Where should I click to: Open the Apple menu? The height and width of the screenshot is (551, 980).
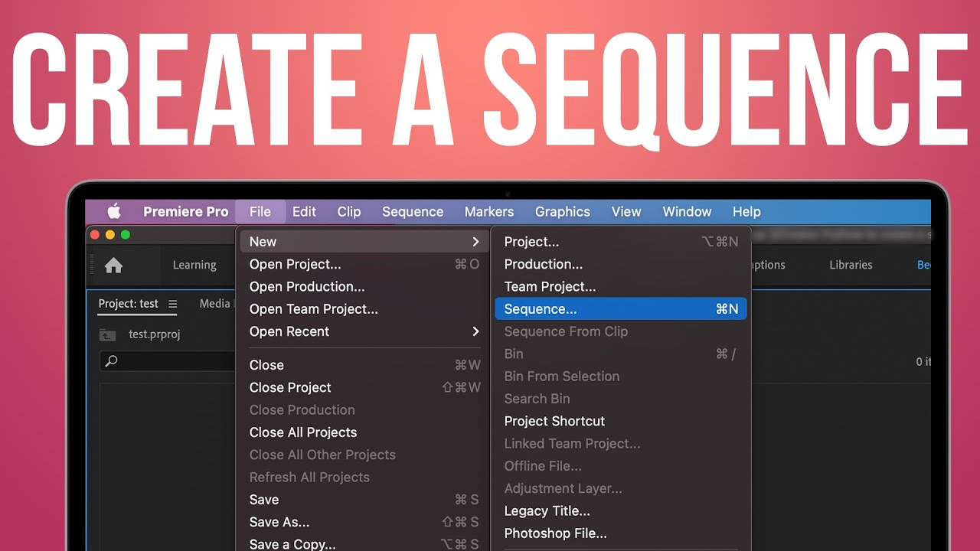pyautogui.click(x=114, y=211)
